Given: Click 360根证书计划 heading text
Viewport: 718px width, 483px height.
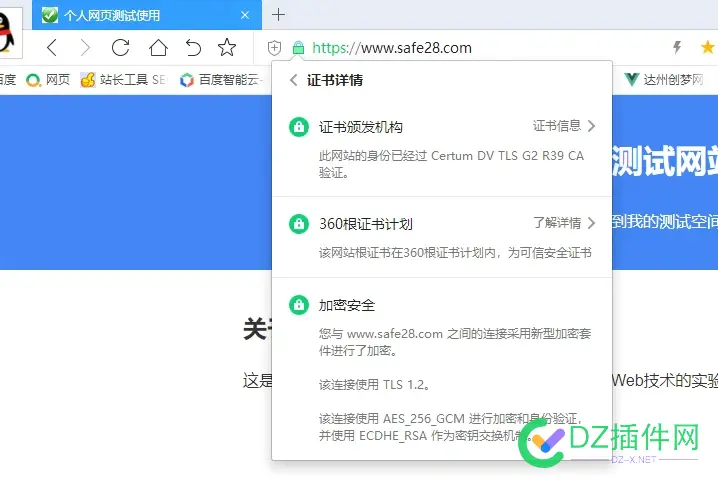Looking at the screenshot, I should 365,224.
